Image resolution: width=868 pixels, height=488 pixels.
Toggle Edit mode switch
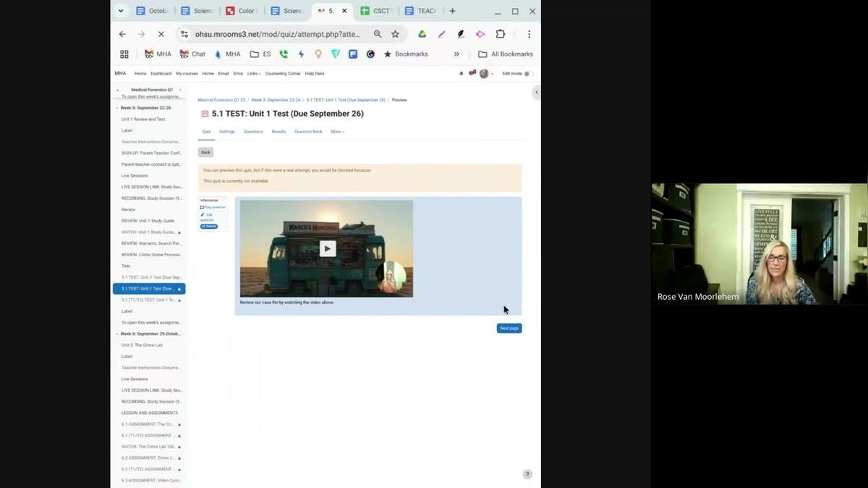coord(528,73)
